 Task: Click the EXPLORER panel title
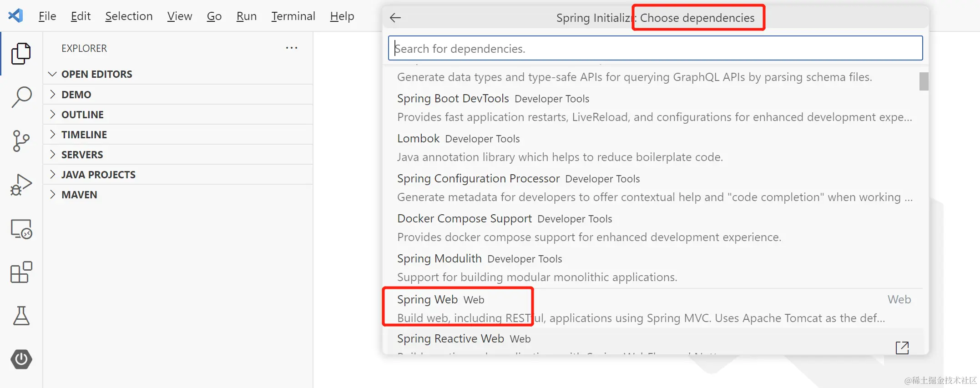click(84, 48)
